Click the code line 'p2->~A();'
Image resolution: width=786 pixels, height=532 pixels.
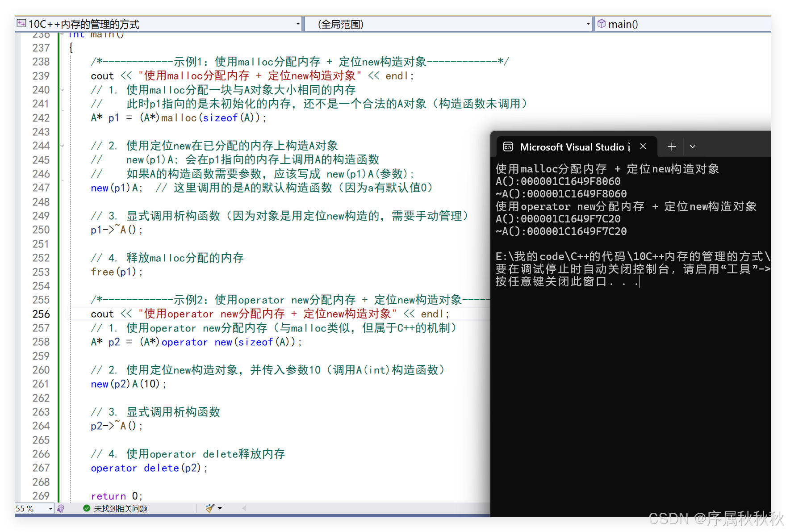pos(117,426)
